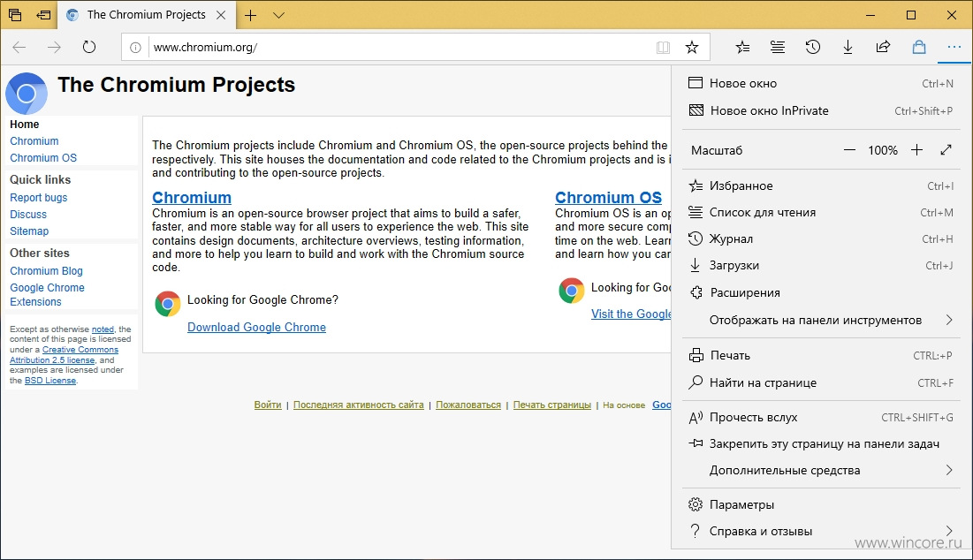The width and height of the screenshot is (973, 560).
Task: Click Home in the sidebar
Action: 24,124
